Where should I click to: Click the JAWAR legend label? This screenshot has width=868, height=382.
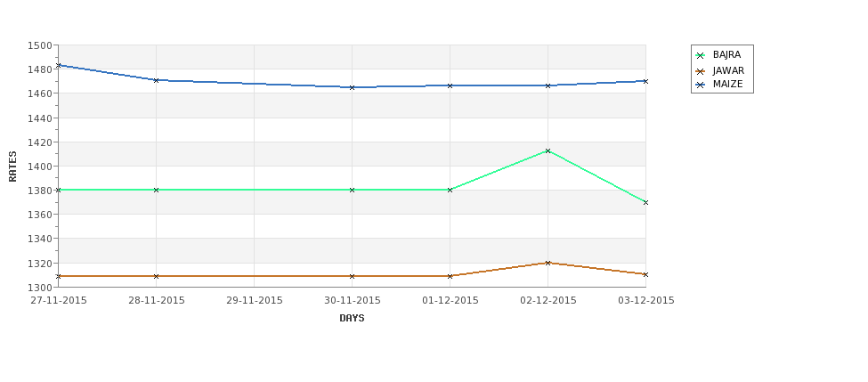(x=728, y=71)
